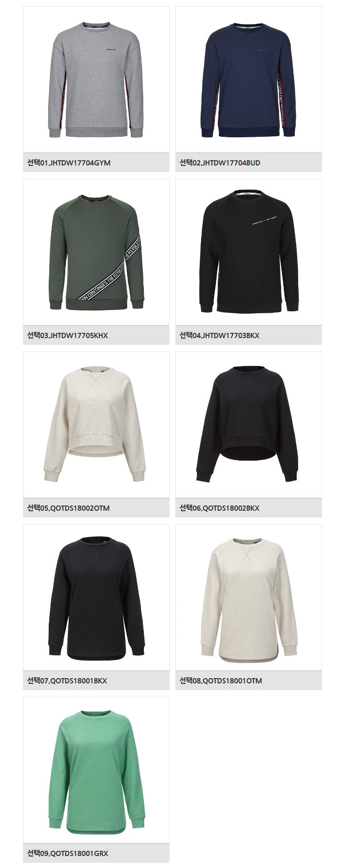View the oatmeal long raglan sweatshirt

tap(248, 597)
